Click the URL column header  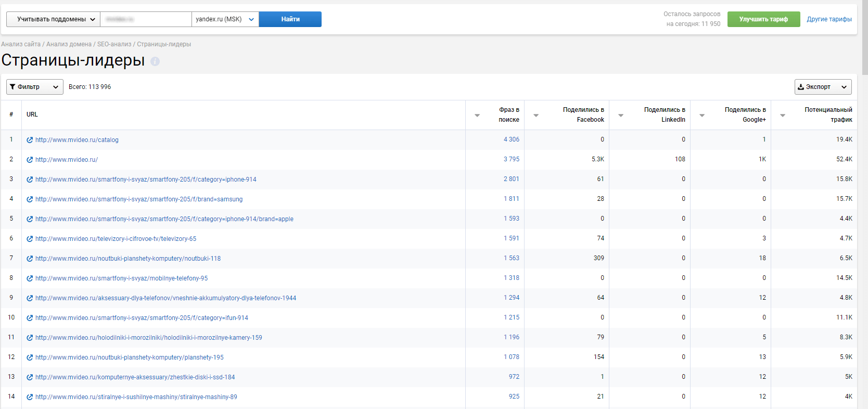32,114
